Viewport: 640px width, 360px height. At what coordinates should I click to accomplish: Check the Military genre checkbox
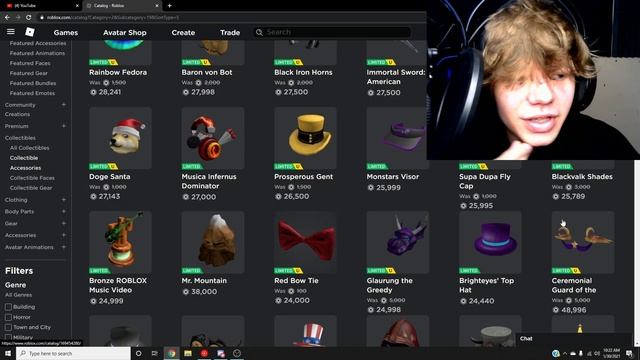(x=8, y=337)
